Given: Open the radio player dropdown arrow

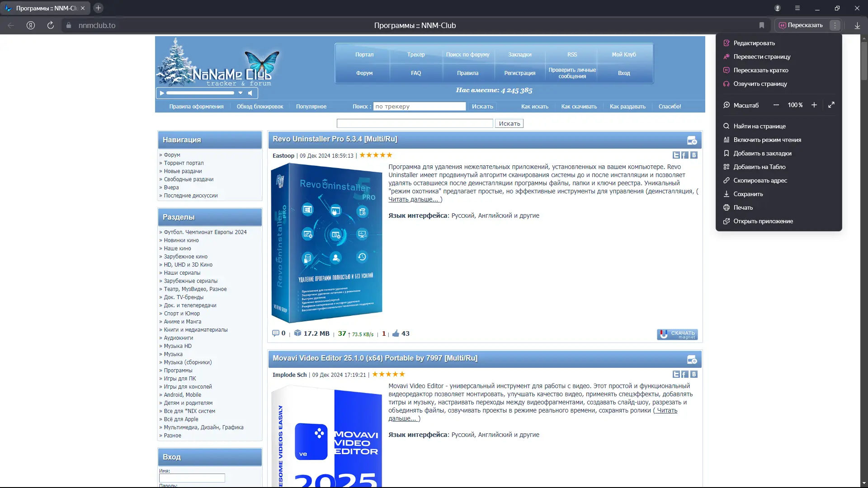Looking at the screenshot, I should tap(241, 93).
